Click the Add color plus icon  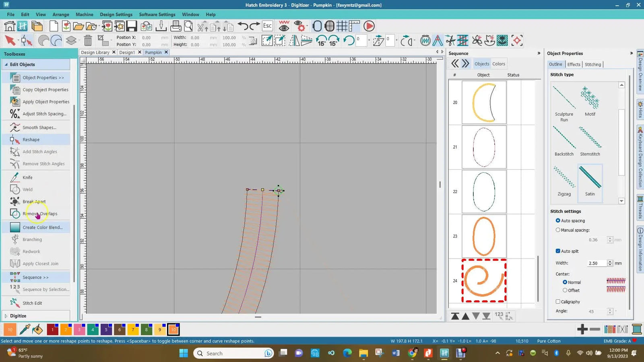[x=582, y=329]
